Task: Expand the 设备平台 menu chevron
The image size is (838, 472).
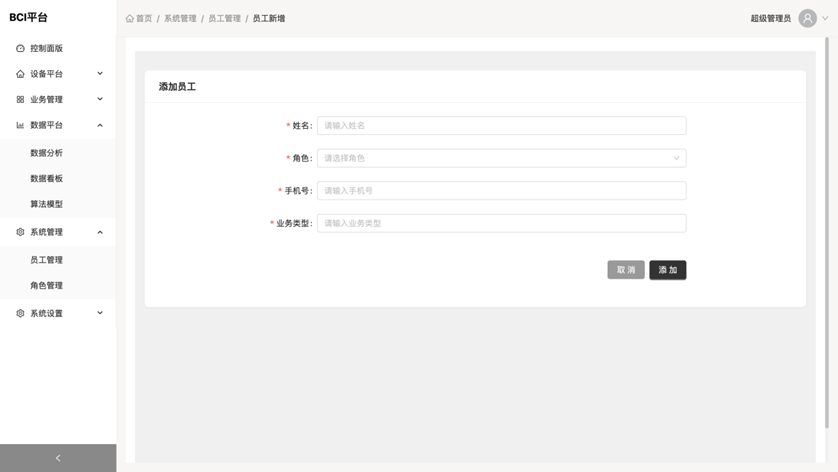Action: pos(100,74)
